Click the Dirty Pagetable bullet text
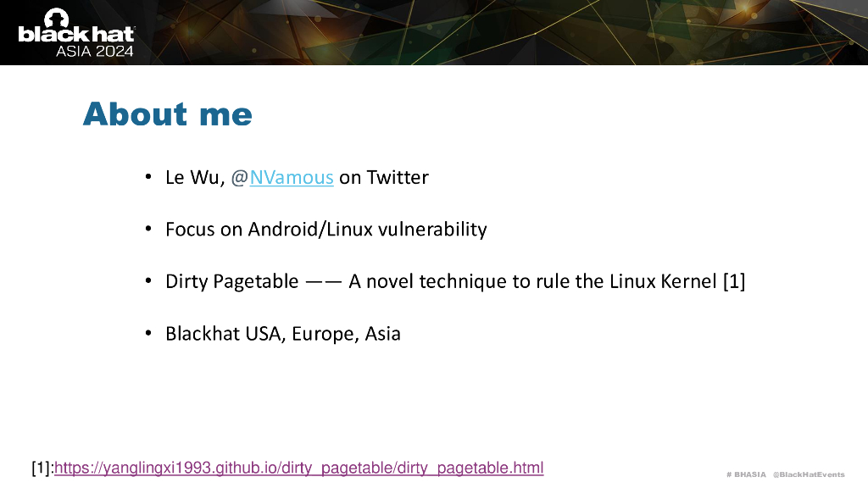Screen dimensions: 868x488 (x=231, y=281)
